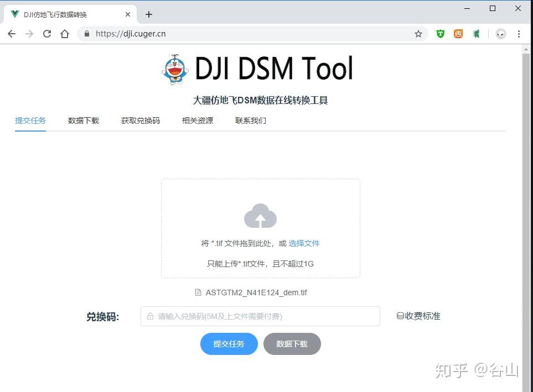Click the orange 惠 extension icon
The image size is (533, 392).
(458, 34)
